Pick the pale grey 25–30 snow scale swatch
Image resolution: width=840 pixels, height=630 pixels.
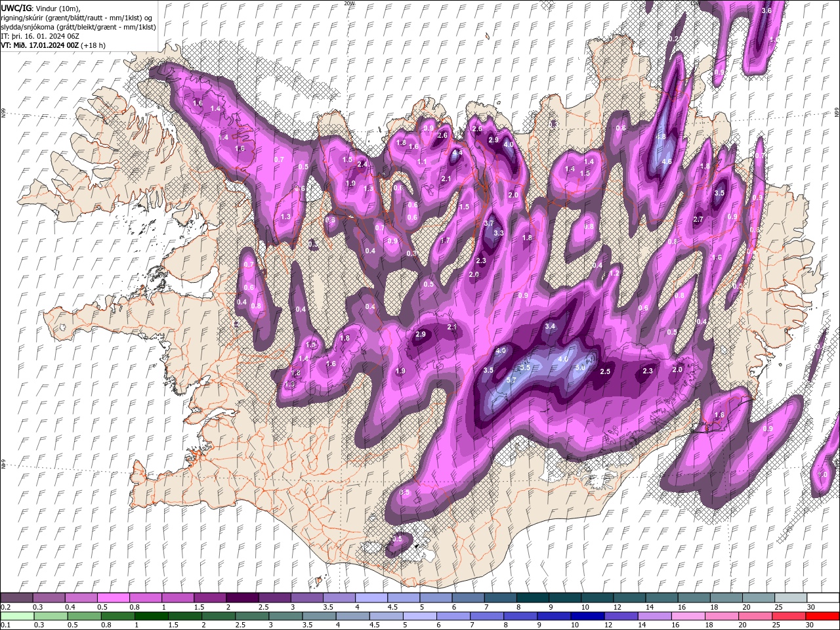(791, 598)
